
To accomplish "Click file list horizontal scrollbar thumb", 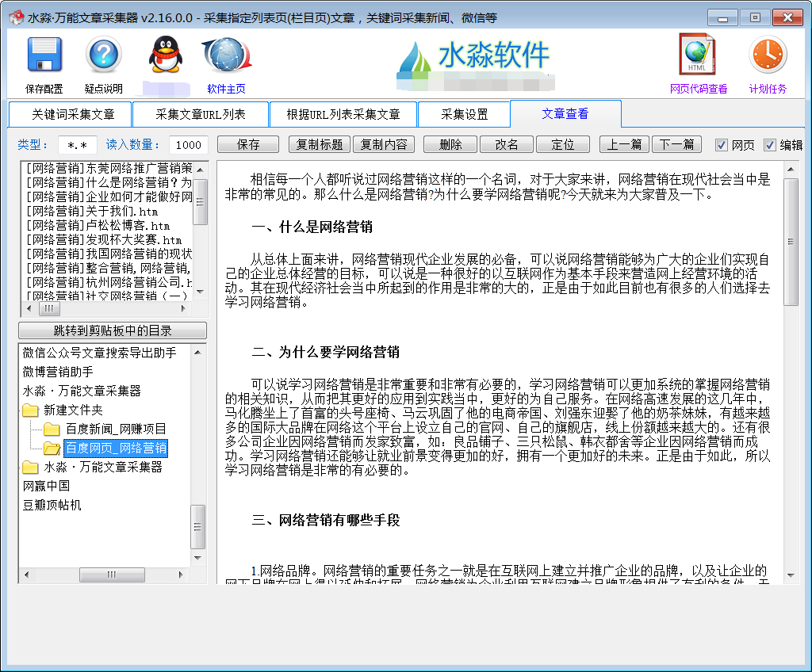I will tap(49, 308).
